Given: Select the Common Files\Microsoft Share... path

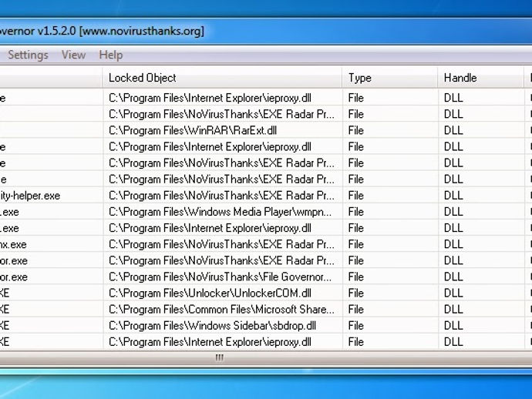Looking at the screenshot, I should click(x=221, y=310).
